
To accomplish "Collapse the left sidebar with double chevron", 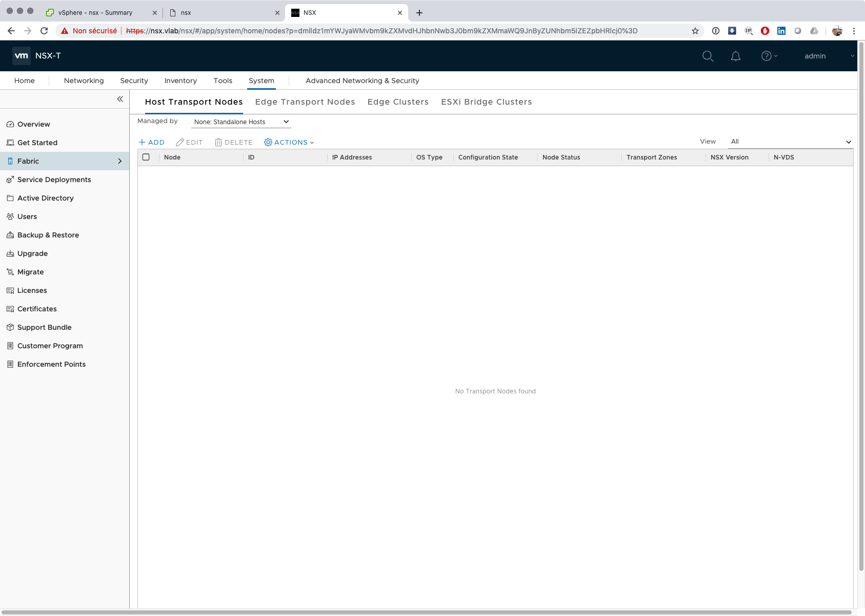I will [120, 99].
